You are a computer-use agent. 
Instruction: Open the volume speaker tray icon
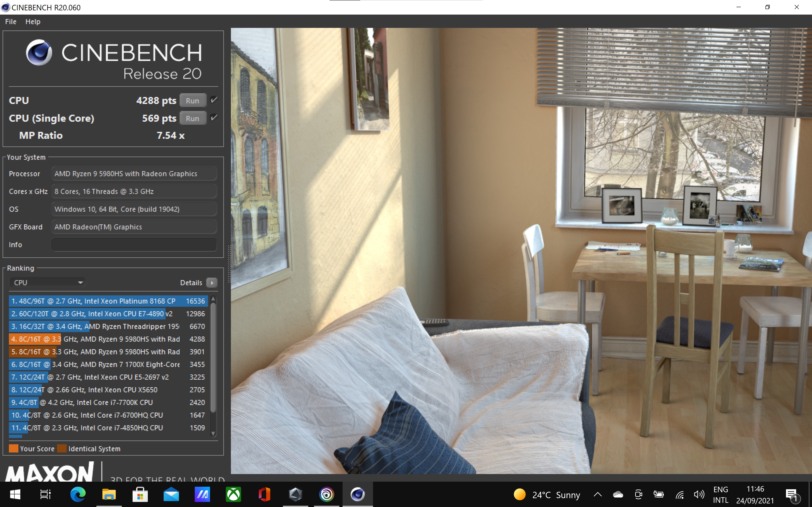(x=699, y=494)
